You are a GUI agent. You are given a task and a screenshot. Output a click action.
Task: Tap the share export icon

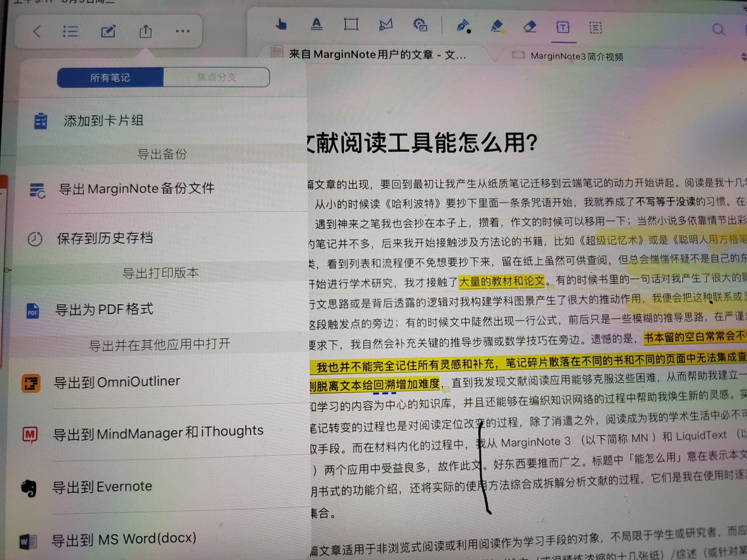click(x=146, y=31)
